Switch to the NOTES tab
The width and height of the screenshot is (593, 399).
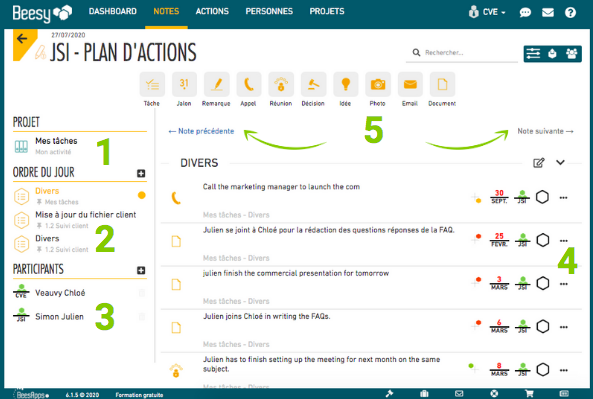166,11
